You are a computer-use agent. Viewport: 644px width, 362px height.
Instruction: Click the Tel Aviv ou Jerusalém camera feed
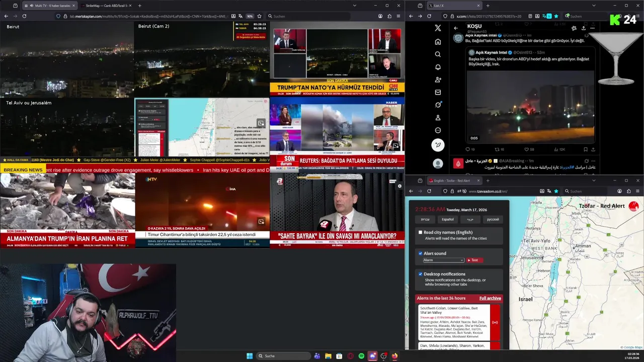click(67, 127)
